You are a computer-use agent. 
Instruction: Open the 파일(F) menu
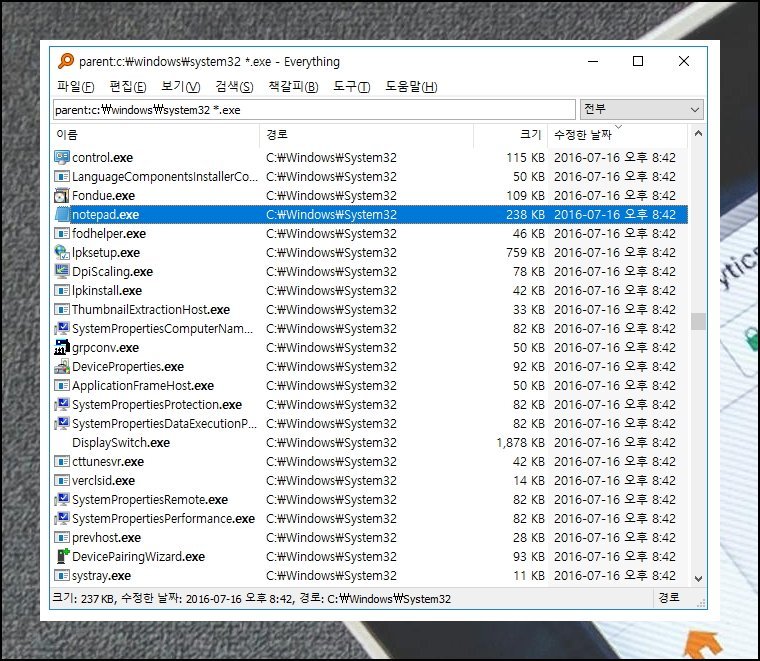pyautogui.click(x=75, y=87)
